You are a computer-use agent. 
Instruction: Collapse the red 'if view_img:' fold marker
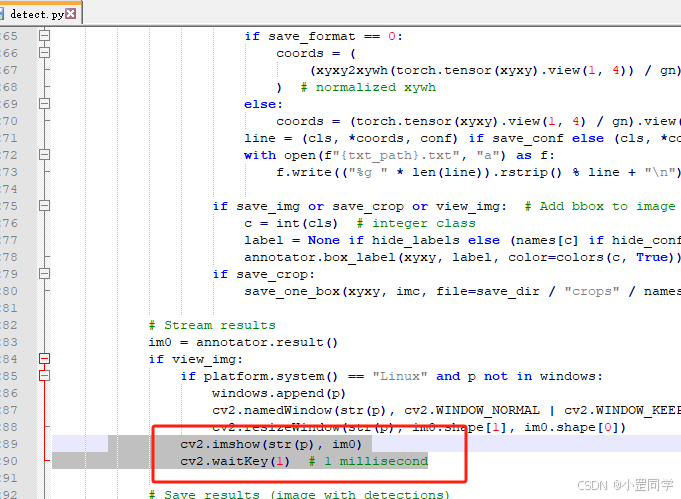coord(44,359)
